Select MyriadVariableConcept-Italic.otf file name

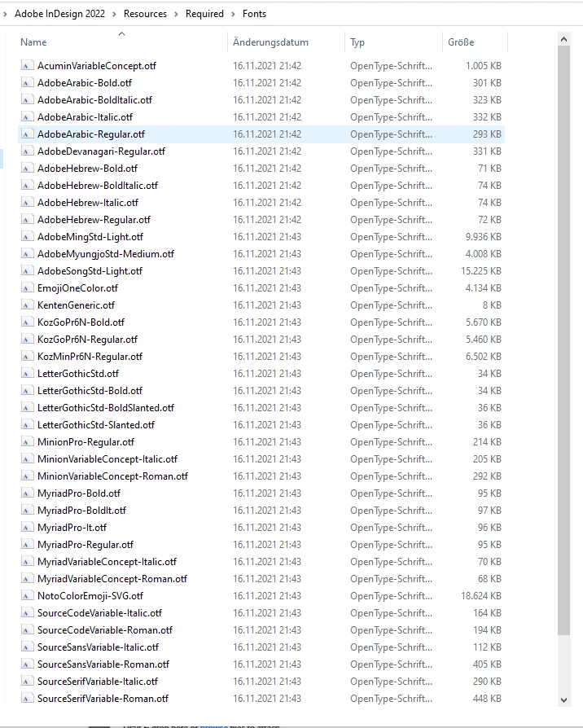[x=107, y=562]
